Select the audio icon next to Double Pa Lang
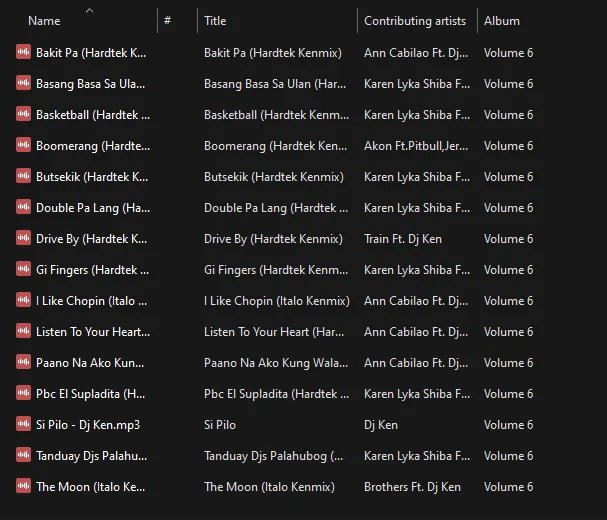607x520 pixels. point(24,207)
